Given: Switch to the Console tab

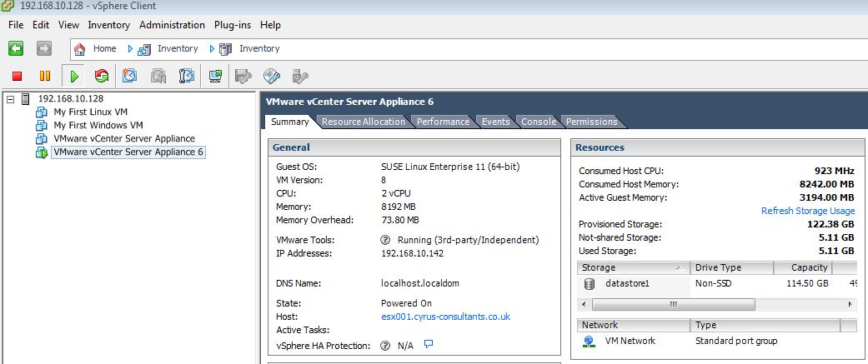Looking at the screenshot, I should click(x=538, y=122).
